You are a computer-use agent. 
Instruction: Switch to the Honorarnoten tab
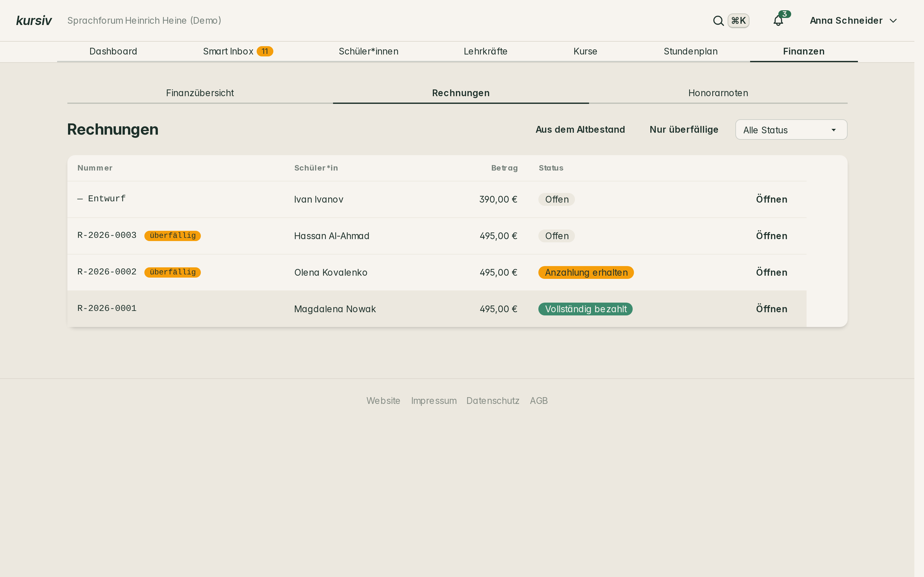718,93
